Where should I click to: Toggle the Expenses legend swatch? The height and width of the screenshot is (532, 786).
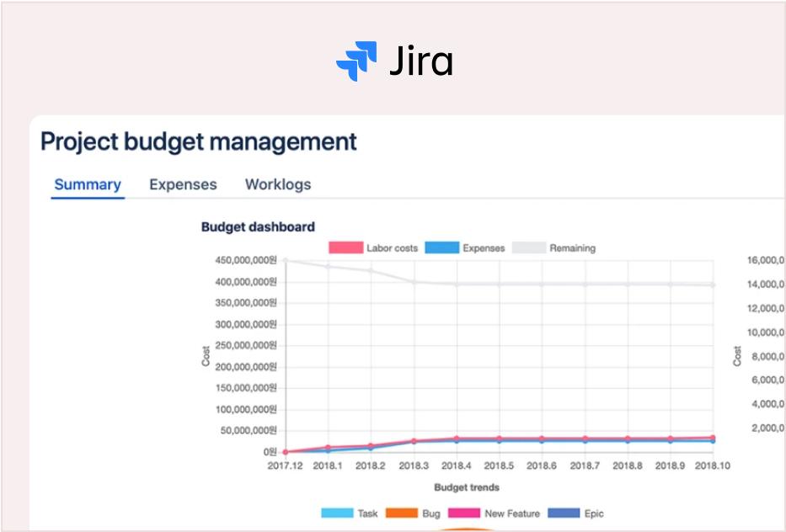point(441,247)
